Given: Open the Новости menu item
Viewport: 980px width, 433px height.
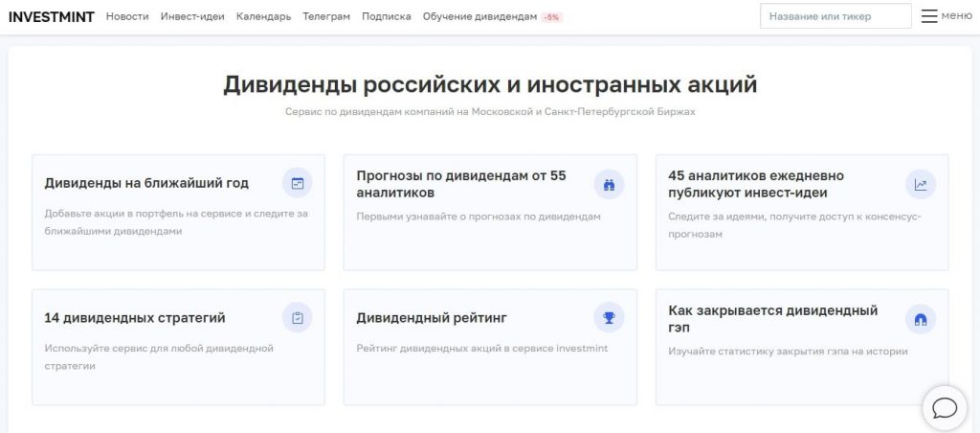Looking at the screenshot, I should 127,17.
